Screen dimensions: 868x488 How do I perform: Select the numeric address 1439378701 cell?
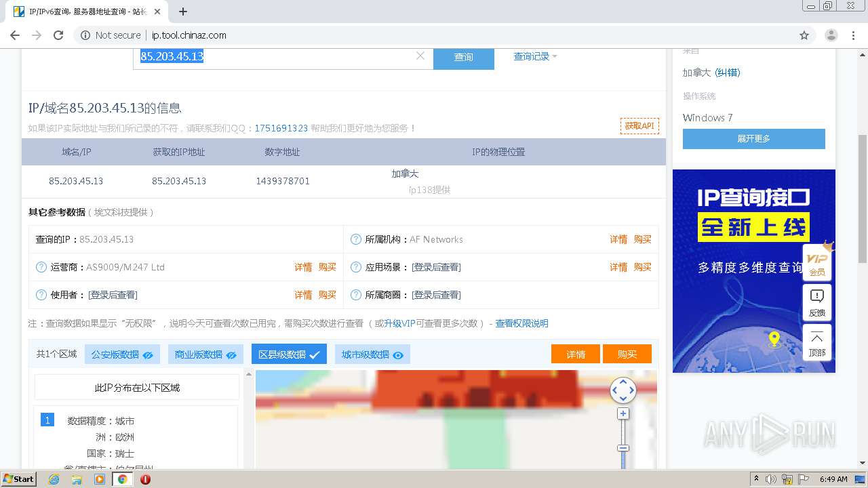click(283, 181)
